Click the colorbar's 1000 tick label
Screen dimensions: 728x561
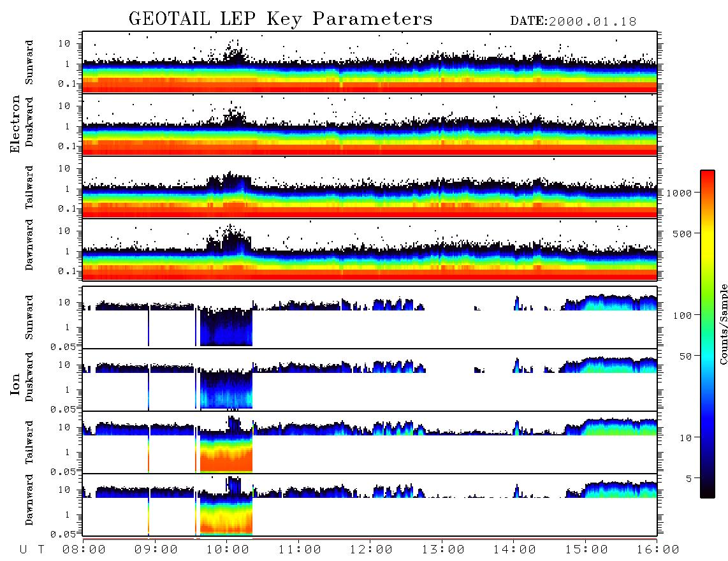pyautogui.click(x=680, y=193)
